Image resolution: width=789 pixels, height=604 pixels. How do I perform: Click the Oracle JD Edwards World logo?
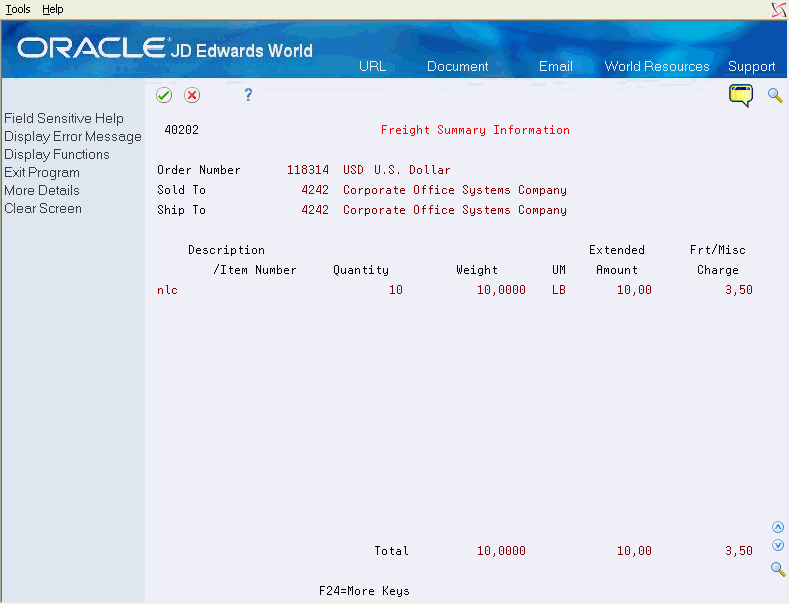tap(165, 49)
